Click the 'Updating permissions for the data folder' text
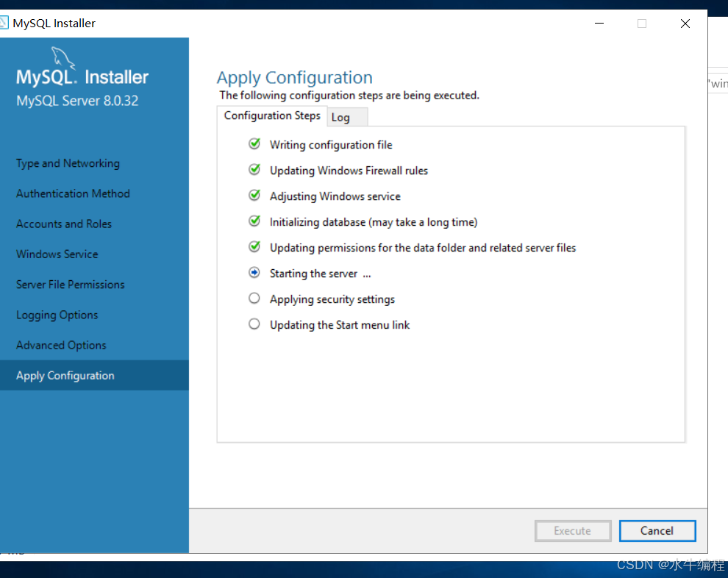The image size is (728, 578). click(423, 248)
